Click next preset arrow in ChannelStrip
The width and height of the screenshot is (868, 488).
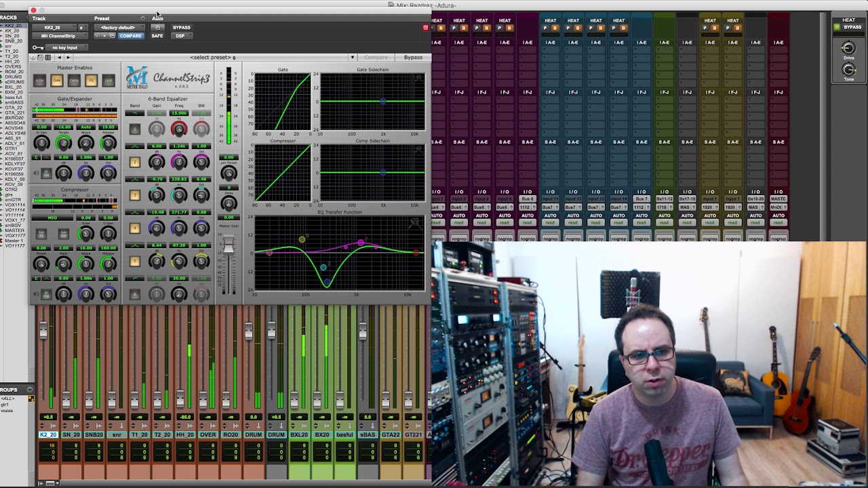click(x=68, y=57)
